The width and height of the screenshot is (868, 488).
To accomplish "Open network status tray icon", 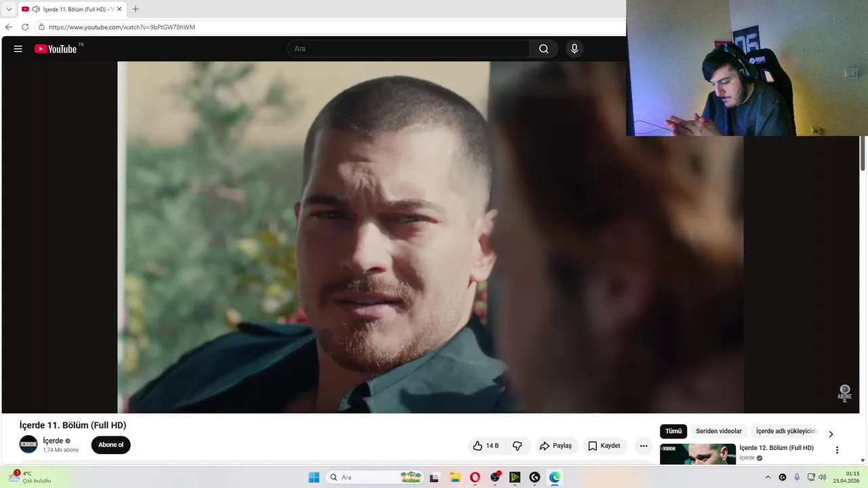I will pos(811,477).
